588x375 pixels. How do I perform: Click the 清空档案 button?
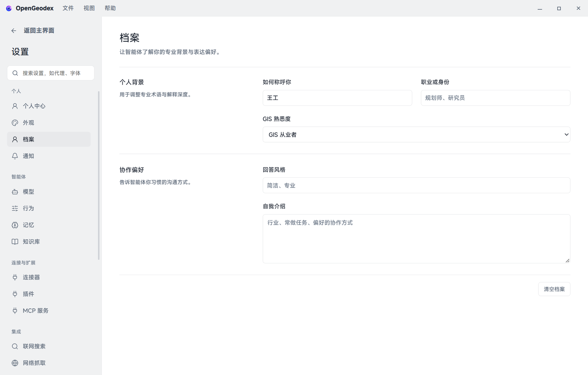pyautogui.click(x=554, y=289)
